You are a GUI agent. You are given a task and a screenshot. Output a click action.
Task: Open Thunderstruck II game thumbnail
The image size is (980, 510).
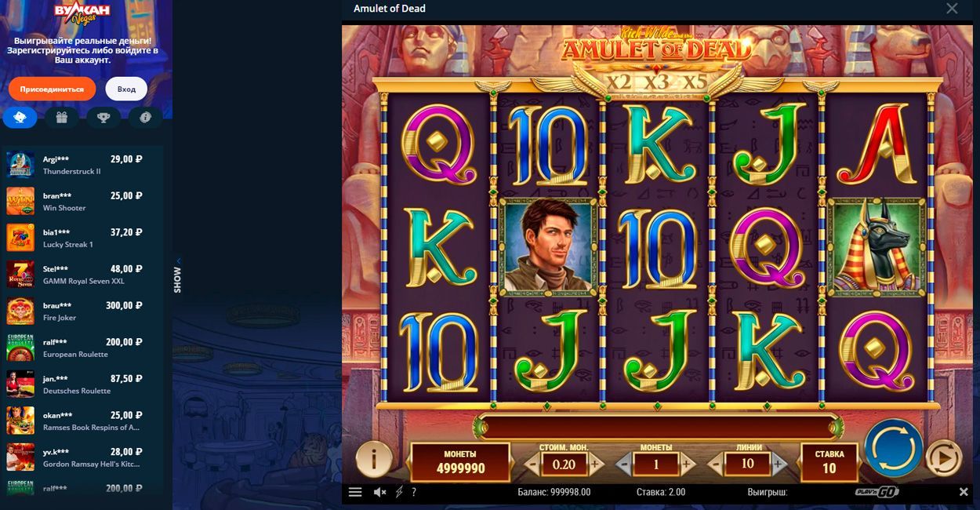(20, 165)
